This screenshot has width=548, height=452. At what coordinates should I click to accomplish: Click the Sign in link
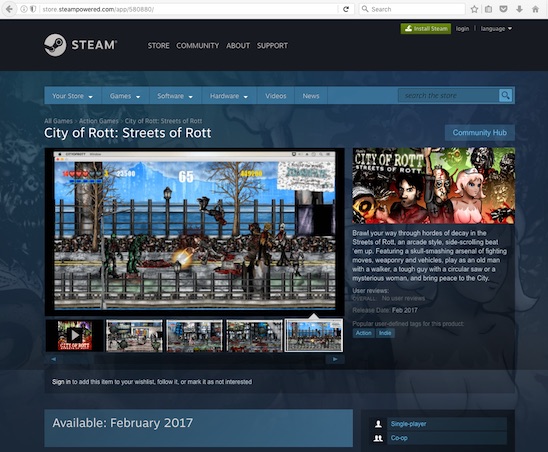point(62,382)
